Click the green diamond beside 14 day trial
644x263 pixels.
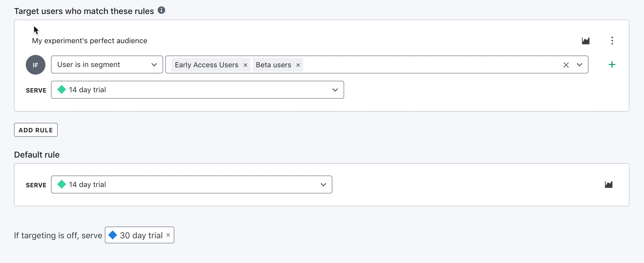coord(62,89)
